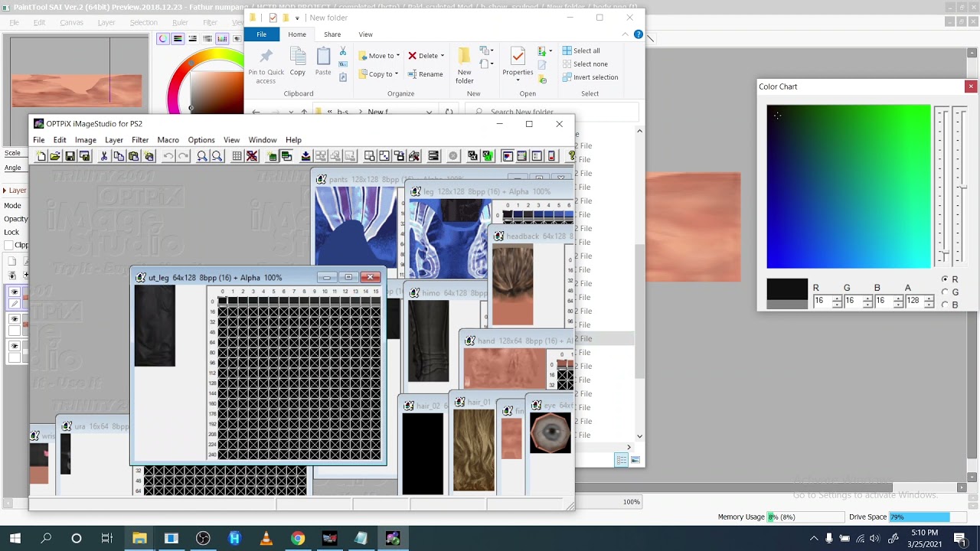Increase R value stepper in Color Chart
The image size is (980, 551).
[x=837, y=298]
